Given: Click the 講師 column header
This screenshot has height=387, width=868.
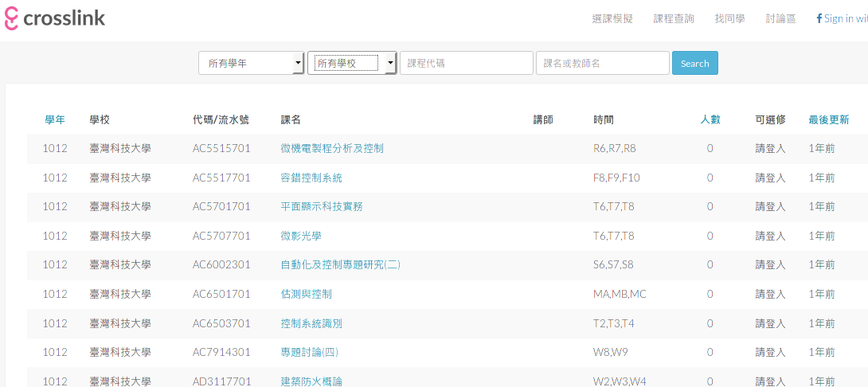Looking at the screenshot, I should [543, 119].
